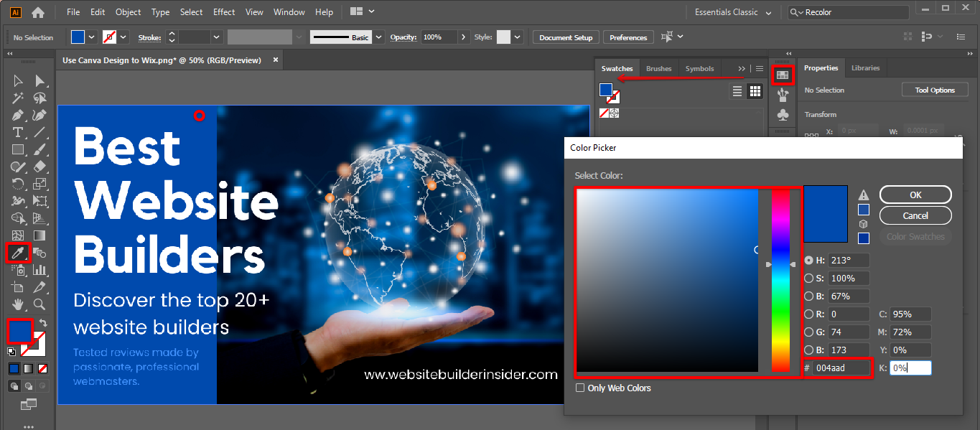Click the rainbow hue spectrum slider
This screenshot has width=980, height=430.
780,280
